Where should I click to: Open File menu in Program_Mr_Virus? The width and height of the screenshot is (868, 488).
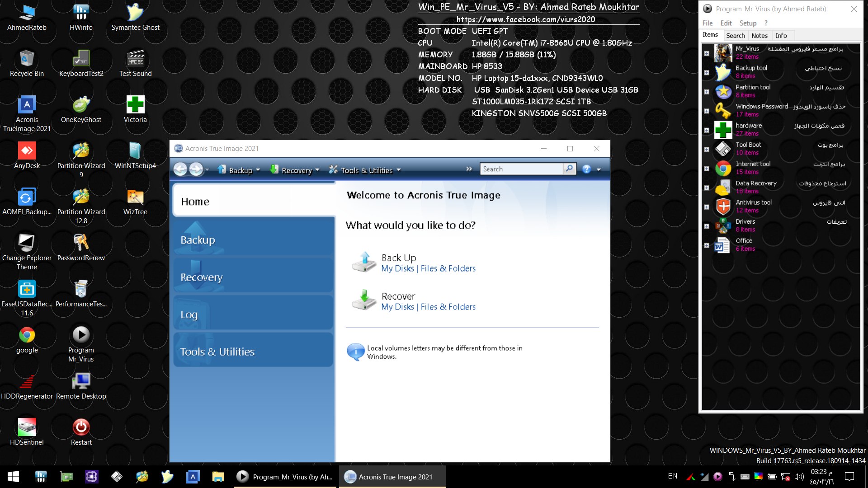point(708,23)
